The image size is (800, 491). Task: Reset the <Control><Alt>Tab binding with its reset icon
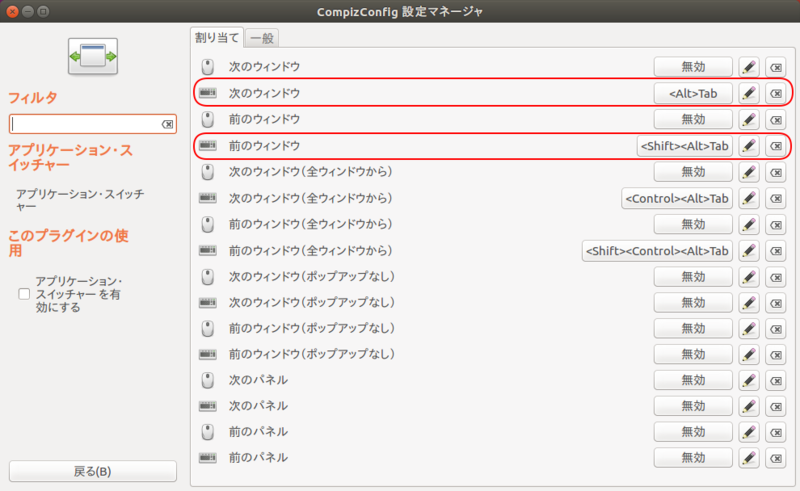(776, 198)
